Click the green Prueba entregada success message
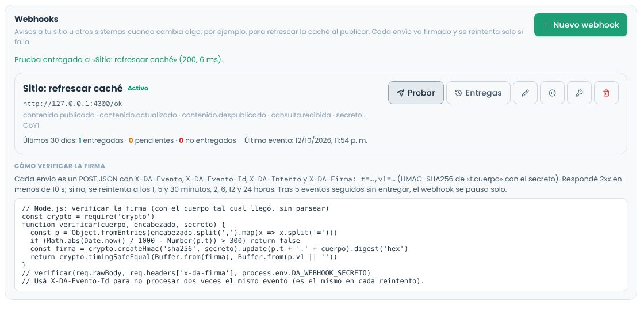The image size is (644, 319). tap(118, 60)
